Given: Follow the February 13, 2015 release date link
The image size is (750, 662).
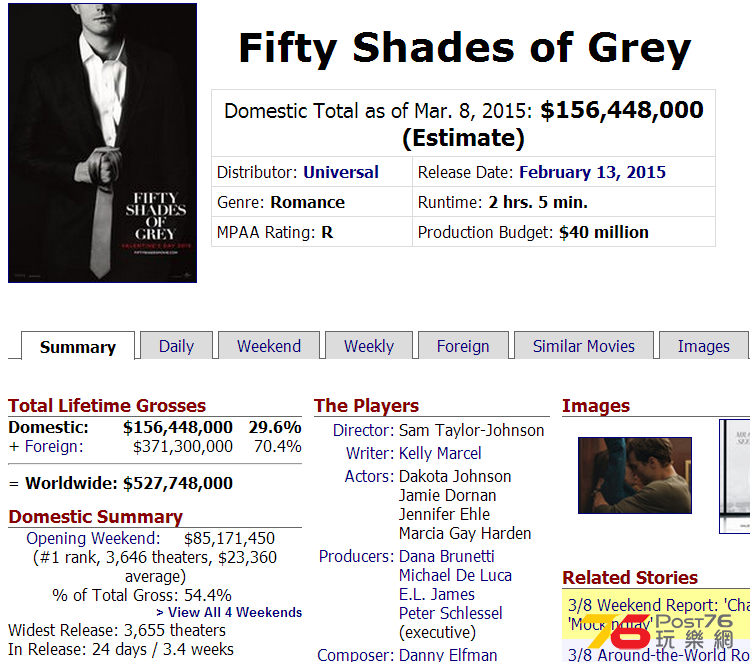Looking at the screenshot, I should click(592, 172).
